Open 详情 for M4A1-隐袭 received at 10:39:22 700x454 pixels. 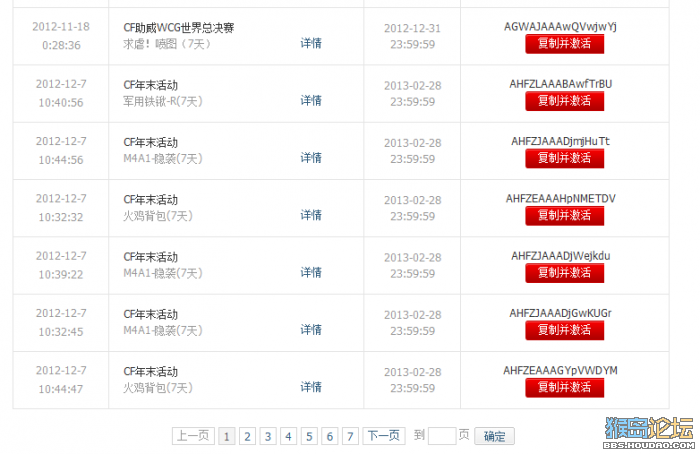pos(311,272)
